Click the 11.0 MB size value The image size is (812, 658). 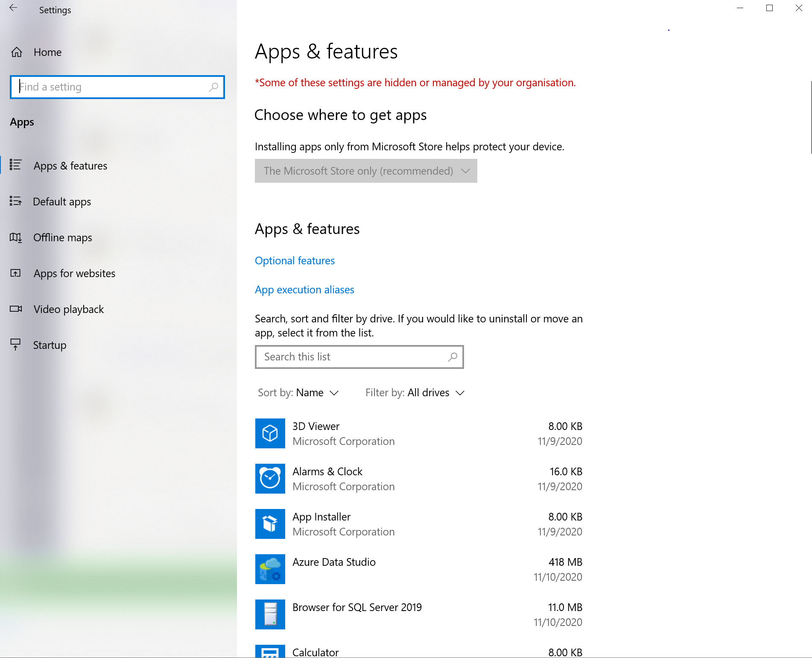(x=565, y=607)
